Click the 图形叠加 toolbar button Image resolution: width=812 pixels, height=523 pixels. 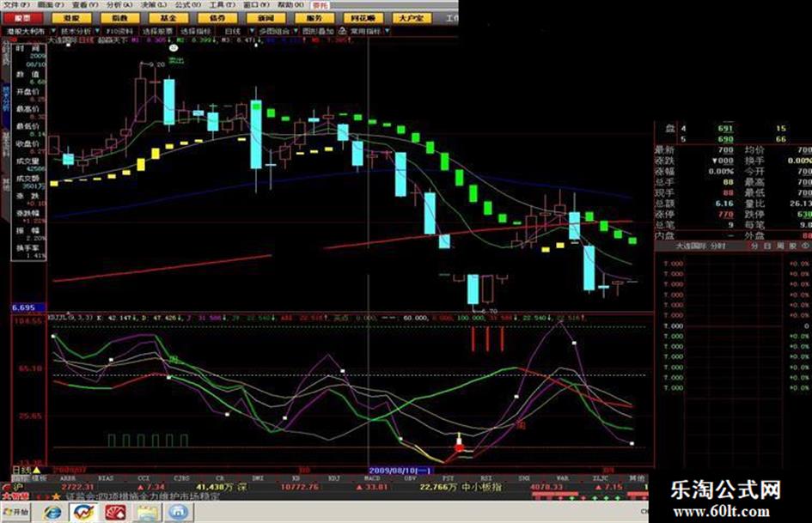(318, 32)
